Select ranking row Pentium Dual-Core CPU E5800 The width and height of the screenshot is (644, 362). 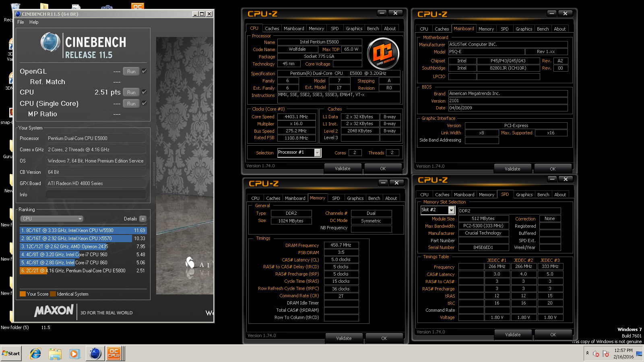pos(83,271)
